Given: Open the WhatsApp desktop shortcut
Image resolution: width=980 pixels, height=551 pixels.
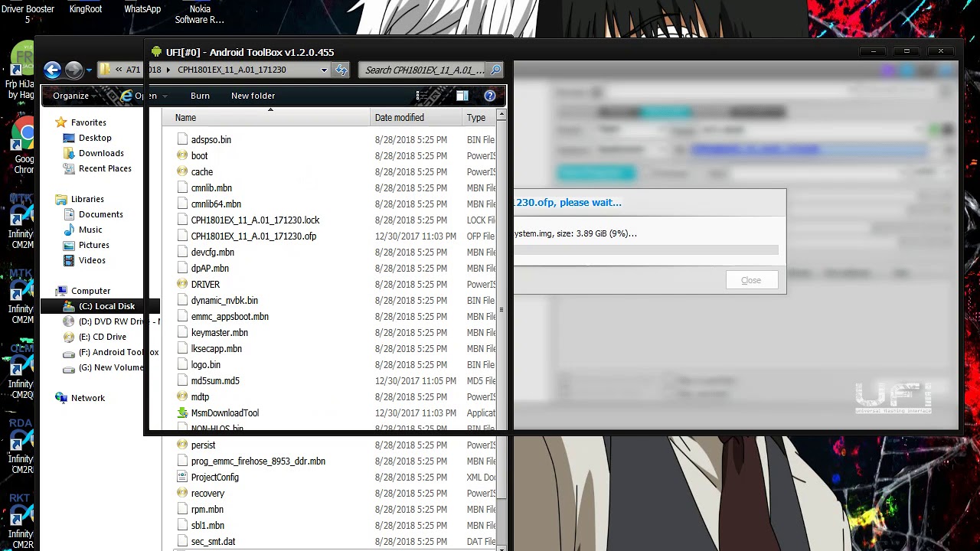Looking at the screenshot, I should [x=142, y=9].
